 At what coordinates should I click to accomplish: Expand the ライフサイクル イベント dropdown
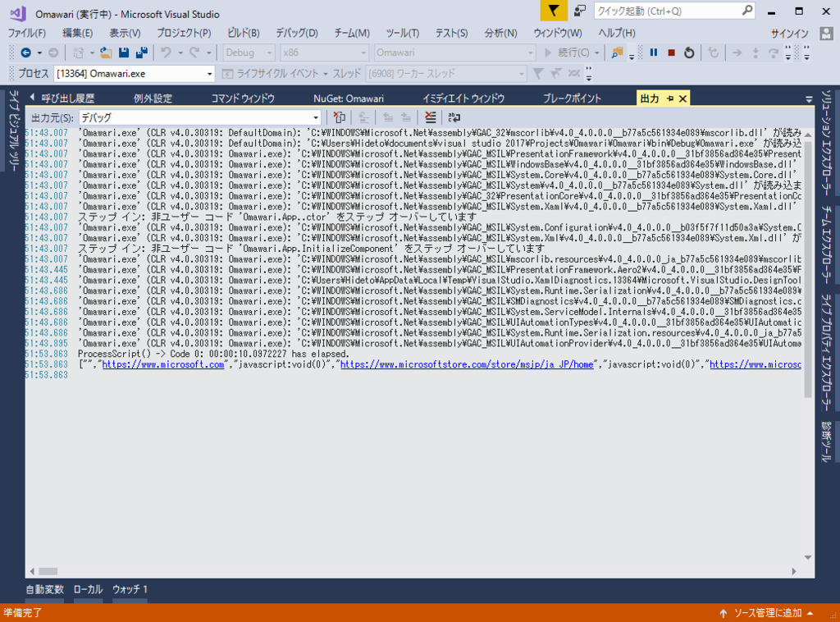coord(325,74)
